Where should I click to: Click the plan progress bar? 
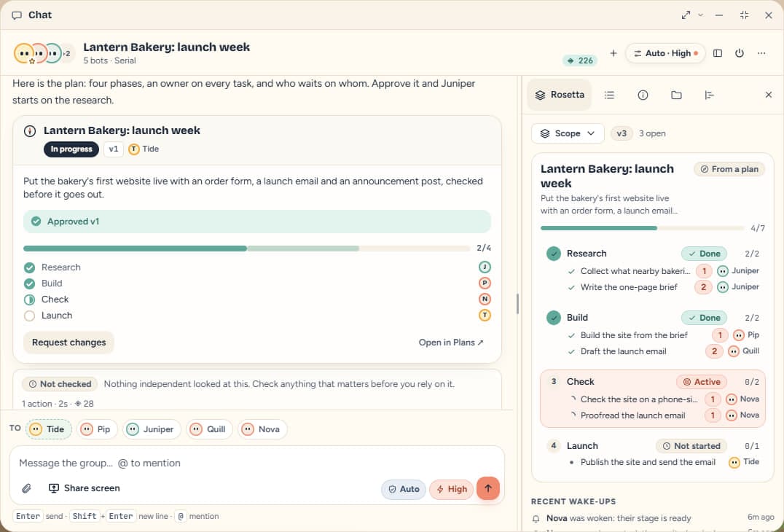(246, 249)
